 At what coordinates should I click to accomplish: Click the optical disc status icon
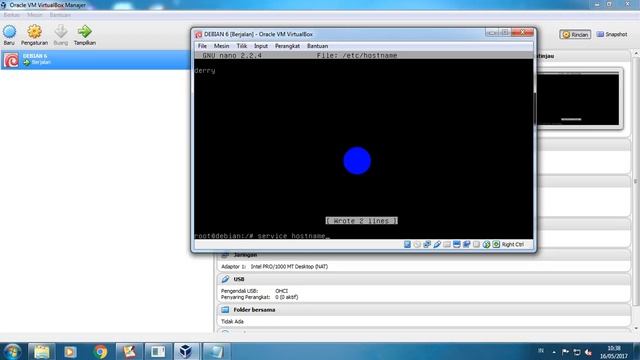[x=417, y=244]
